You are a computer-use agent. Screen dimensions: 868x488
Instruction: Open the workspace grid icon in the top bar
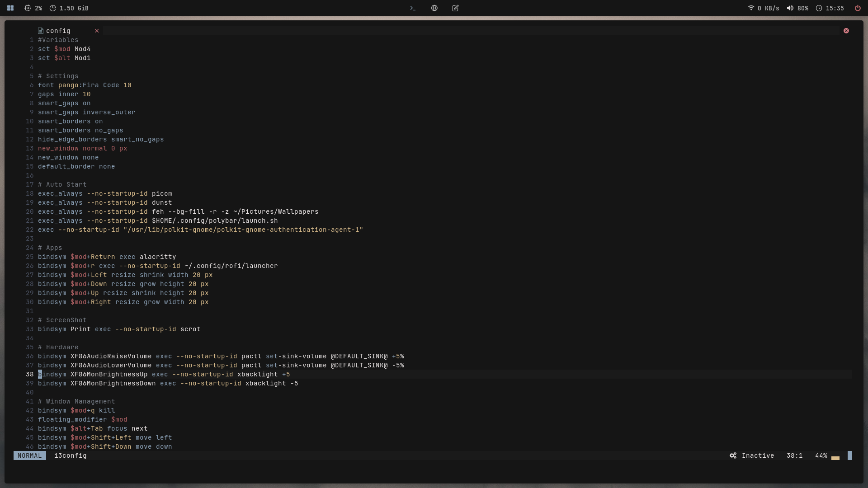pos(10,8)
